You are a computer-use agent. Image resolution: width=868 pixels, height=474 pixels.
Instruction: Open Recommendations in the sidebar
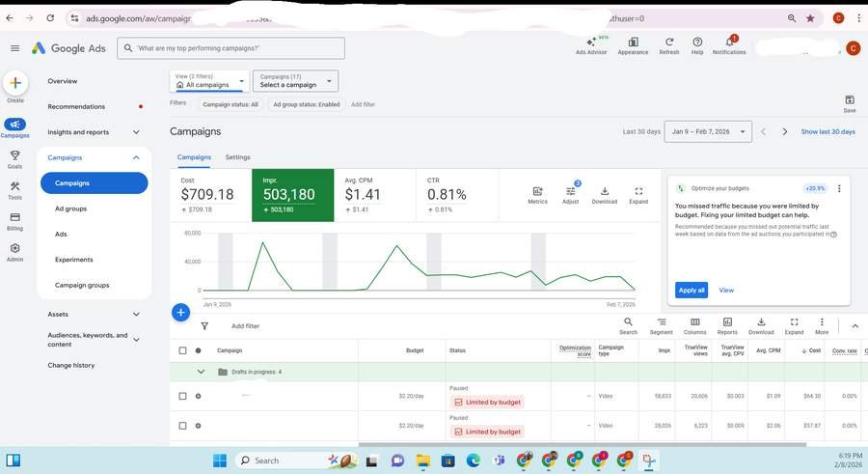76,106
